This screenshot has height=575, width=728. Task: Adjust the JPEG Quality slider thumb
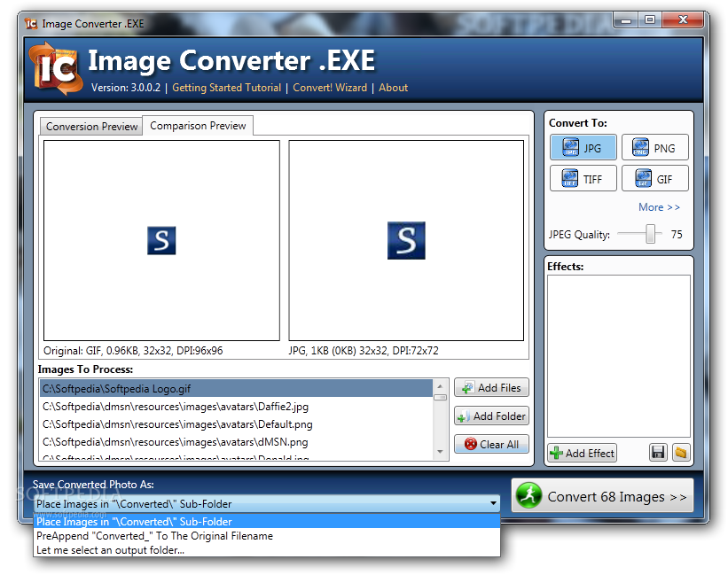coord(651,234)
